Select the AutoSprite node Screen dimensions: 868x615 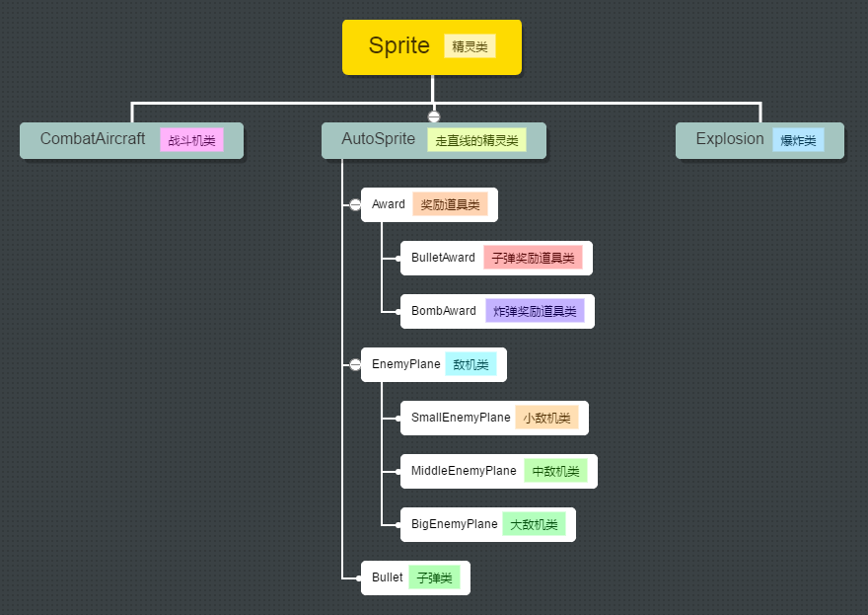tap(378, 140)
